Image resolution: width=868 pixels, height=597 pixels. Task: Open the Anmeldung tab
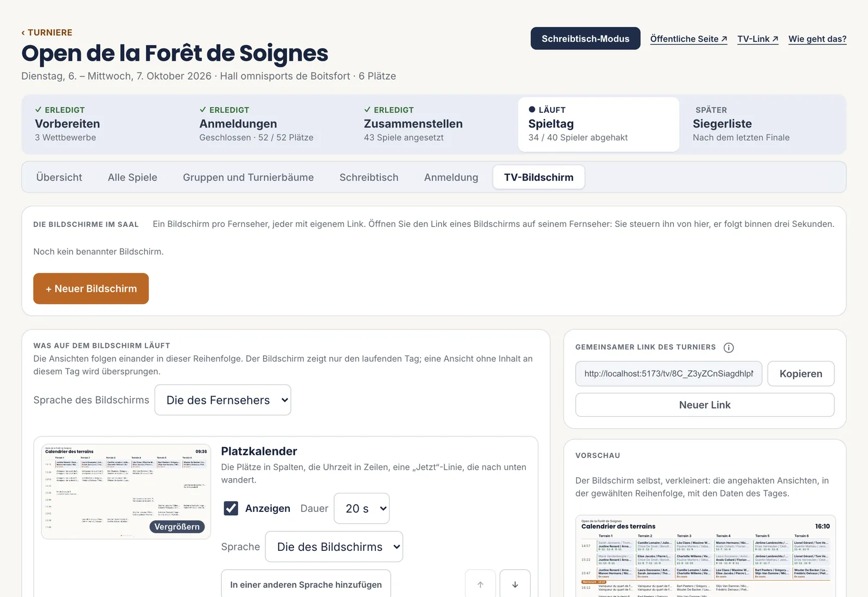pyautogui.click(x=451, y=177)
